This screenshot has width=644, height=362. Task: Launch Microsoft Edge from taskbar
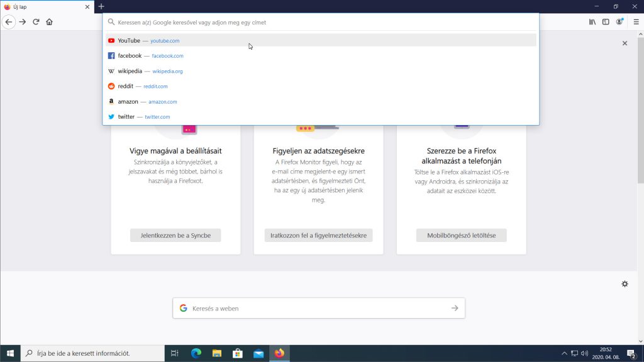[x=196, y=353]
